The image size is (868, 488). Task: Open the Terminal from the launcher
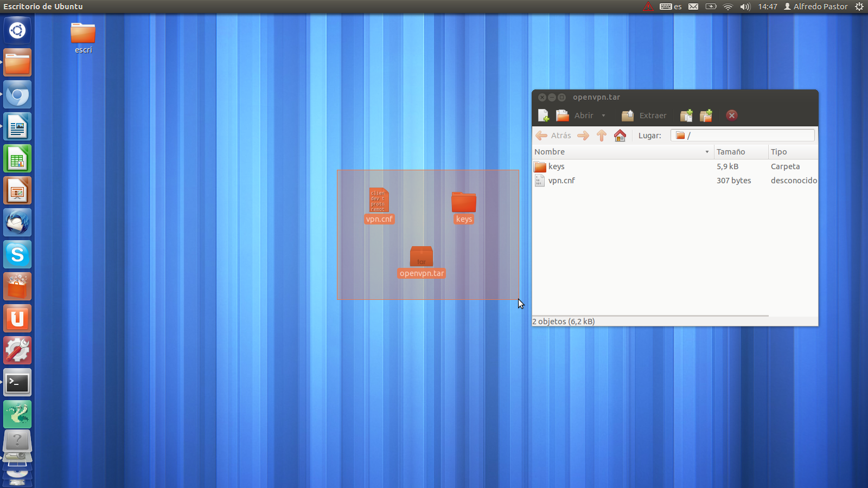[17, 383]
